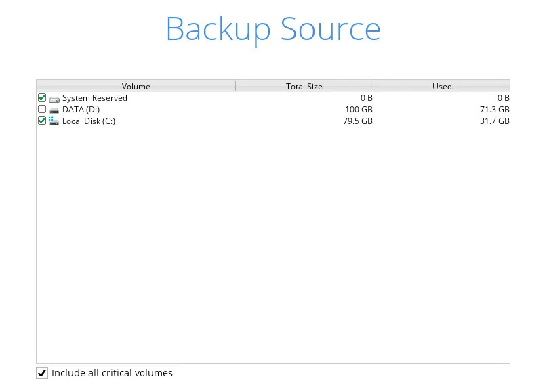The image size is (547, 392).
Task: Toggle Include all critical volumes checkbox
Action: coord(42,373)
